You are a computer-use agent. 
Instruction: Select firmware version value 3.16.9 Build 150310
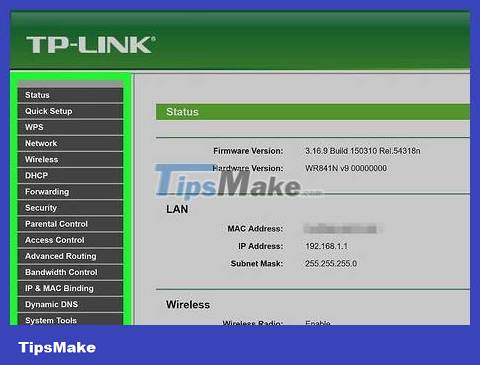pyautogui.click(x=363, y=151)
